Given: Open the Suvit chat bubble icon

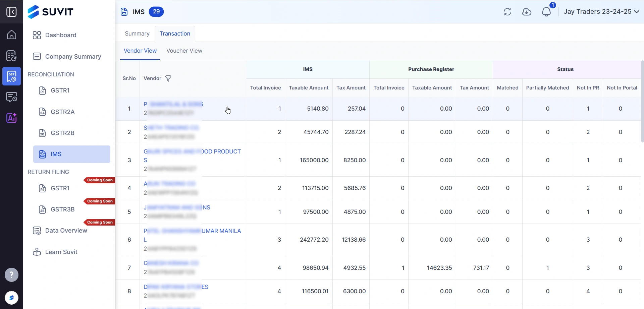Looking at the screenshot, I should [x=11, y=298].
